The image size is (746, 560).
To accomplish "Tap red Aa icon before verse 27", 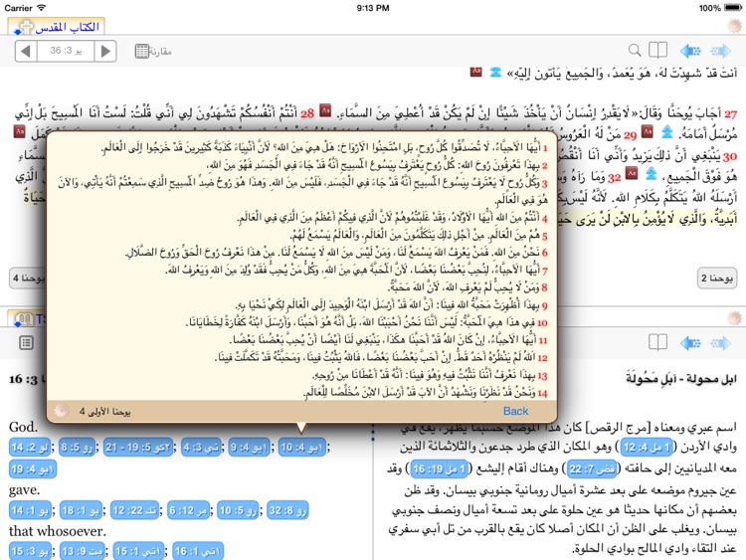I will [x=476, y=72].
